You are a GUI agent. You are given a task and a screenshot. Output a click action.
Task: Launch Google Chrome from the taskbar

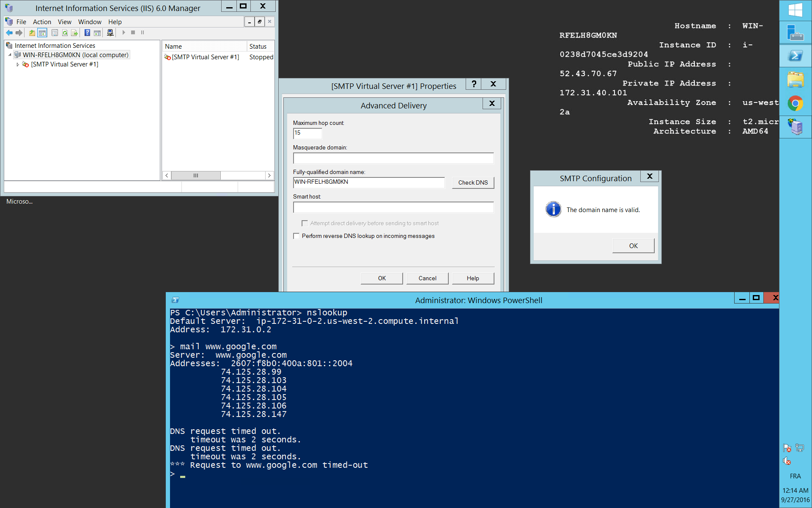point(796,103)
